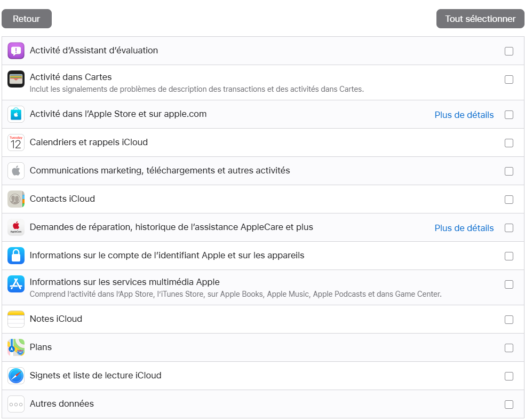Check Signets et liste de lecture checkbox
525x420 pixels.
509,376
